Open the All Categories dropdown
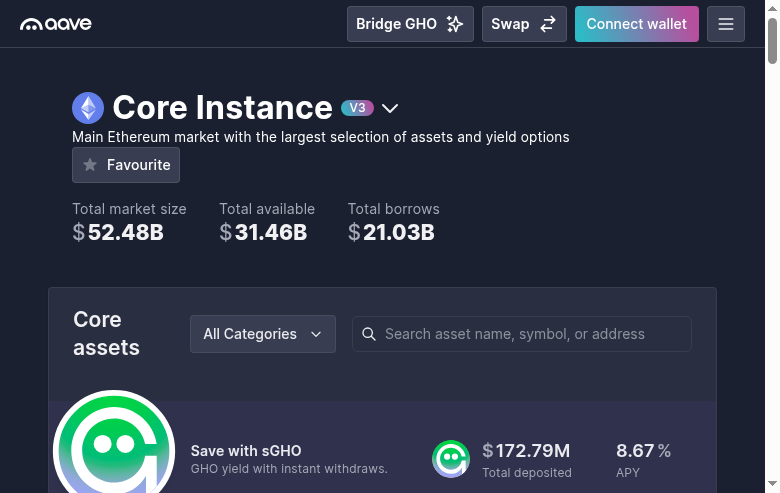The height and width of the screenshot is (493, 780). point(263,334)
